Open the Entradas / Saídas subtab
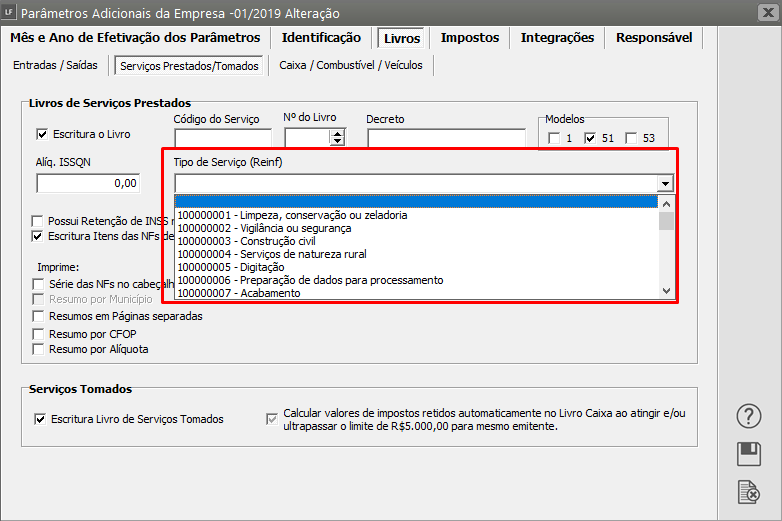This screenshot has height=521, width=782. 55,65
